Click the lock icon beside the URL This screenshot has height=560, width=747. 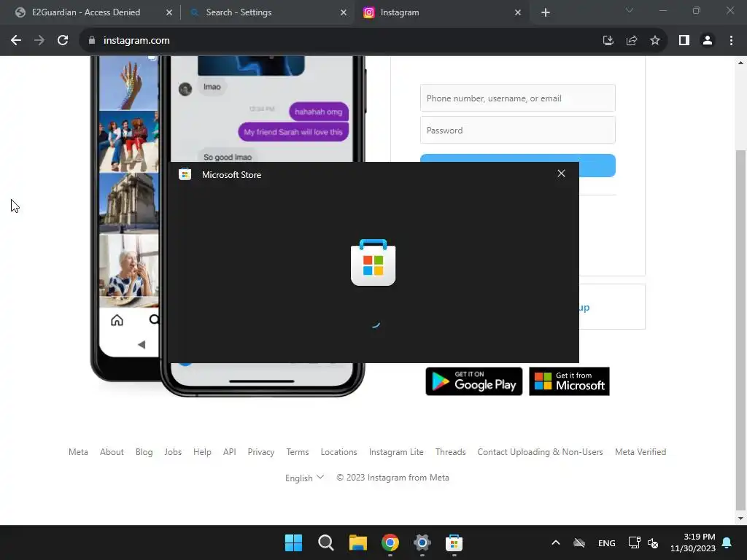point(92,41)
